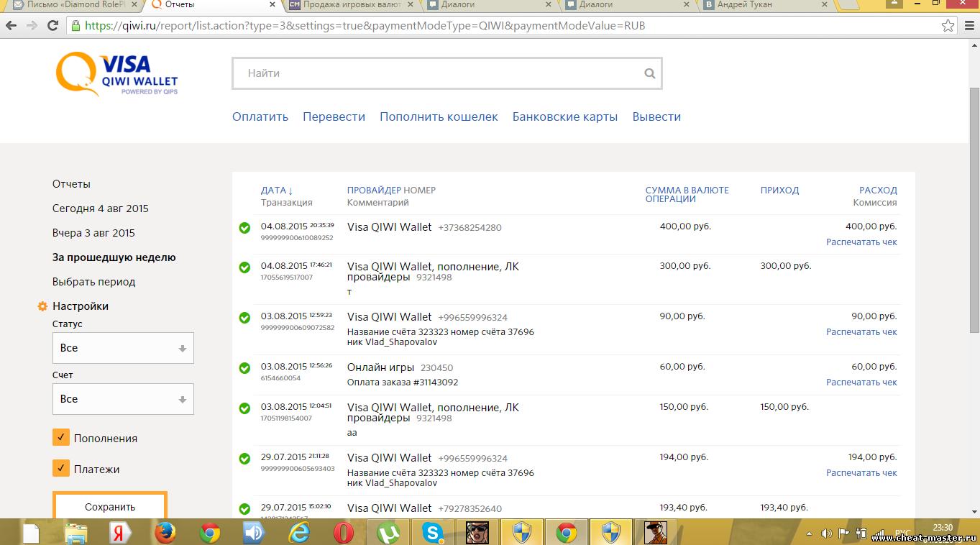The image size is (980, 545).
Task: Switch to Продажа игровых валют tab
Action: point(349,5)
